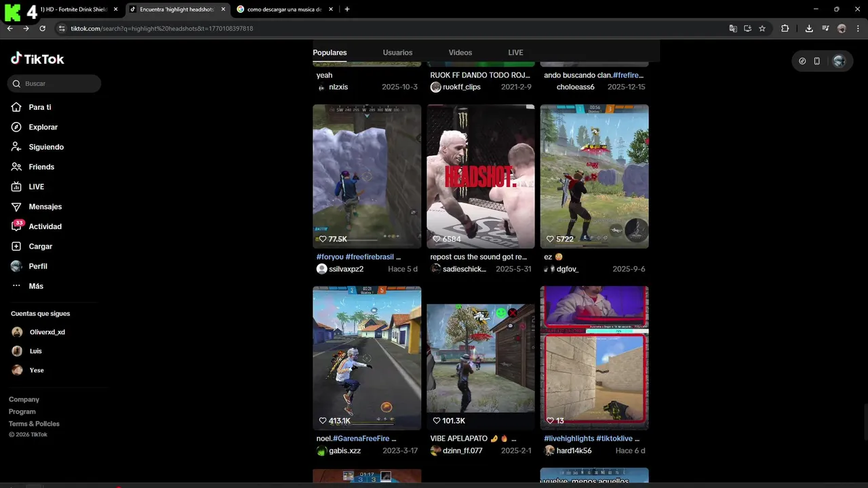Open the video with 77.5K likes
Image resolution: width=868 pixels, height=488 pixels.
[x=367, y=176]
